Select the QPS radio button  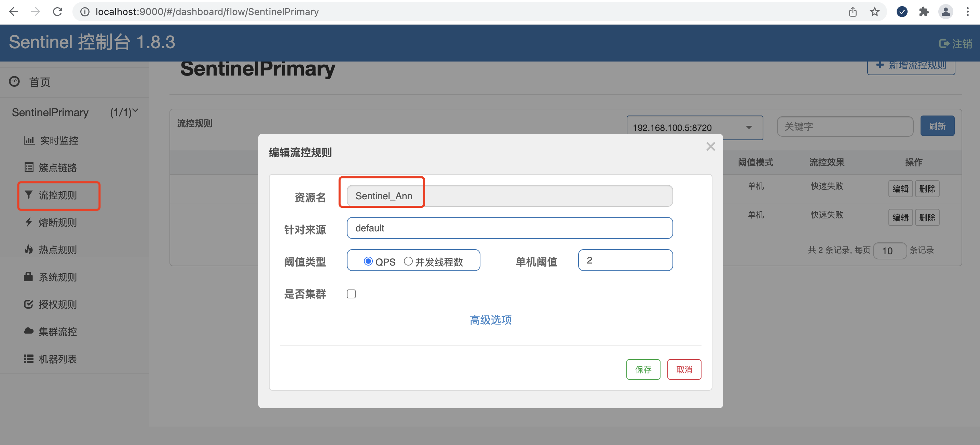point(368,261)
